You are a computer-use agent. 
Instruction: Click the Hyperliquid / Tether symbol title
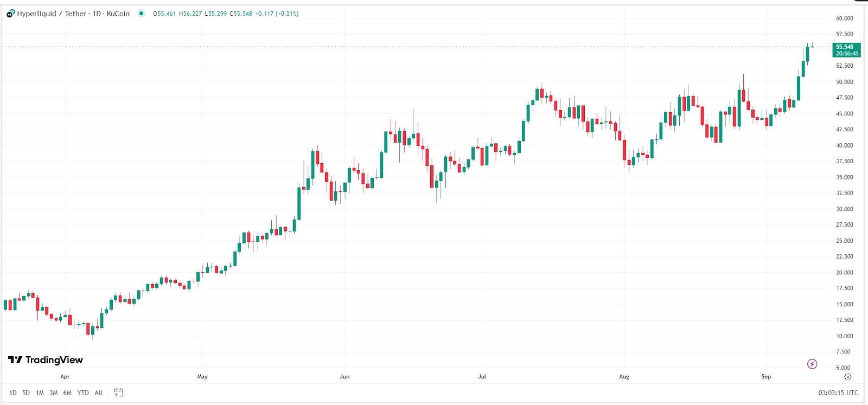73,14
